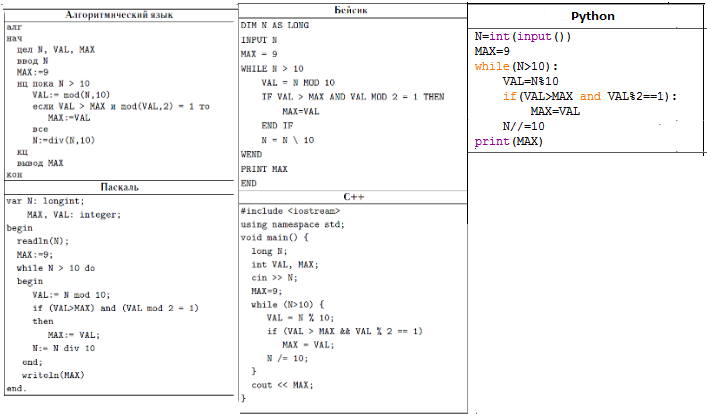Screen dimensions: 707x418
Task: Select the line 'VAL:= N mod 10;'
Action: (x=71, y=295)
